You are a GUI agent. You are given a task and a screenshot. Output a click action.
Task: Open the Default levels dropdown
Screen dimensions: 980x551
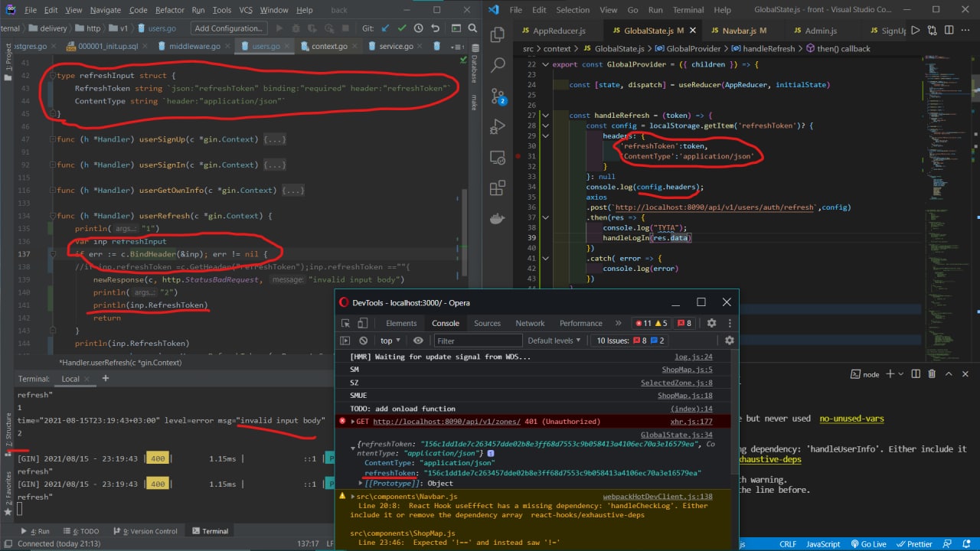[x=554, y=341]
